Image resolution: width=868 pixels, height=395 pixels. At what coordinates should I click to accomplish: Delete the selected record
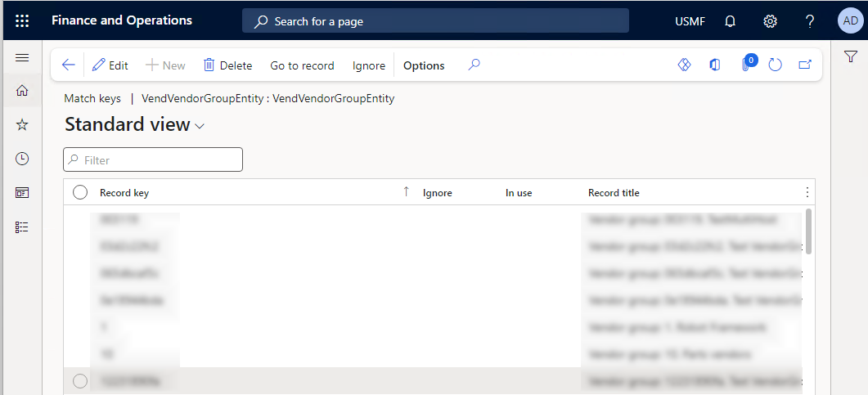227,65
